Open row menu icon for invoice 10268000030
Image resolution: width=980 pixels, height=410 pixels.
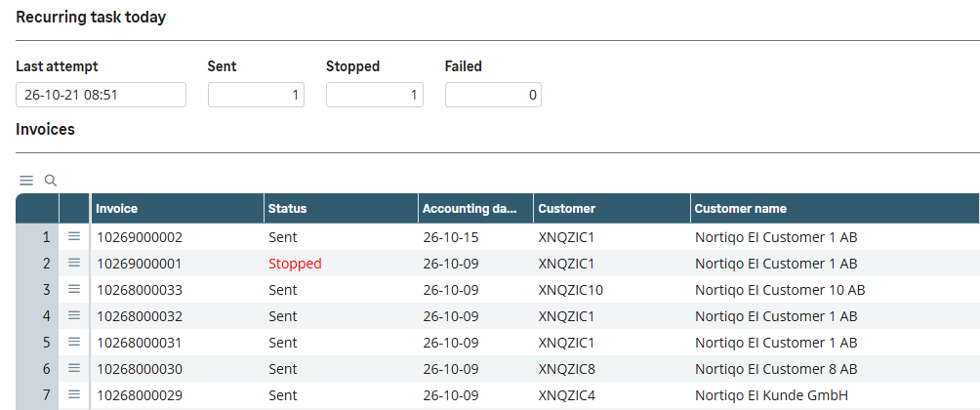click(74, 368)
